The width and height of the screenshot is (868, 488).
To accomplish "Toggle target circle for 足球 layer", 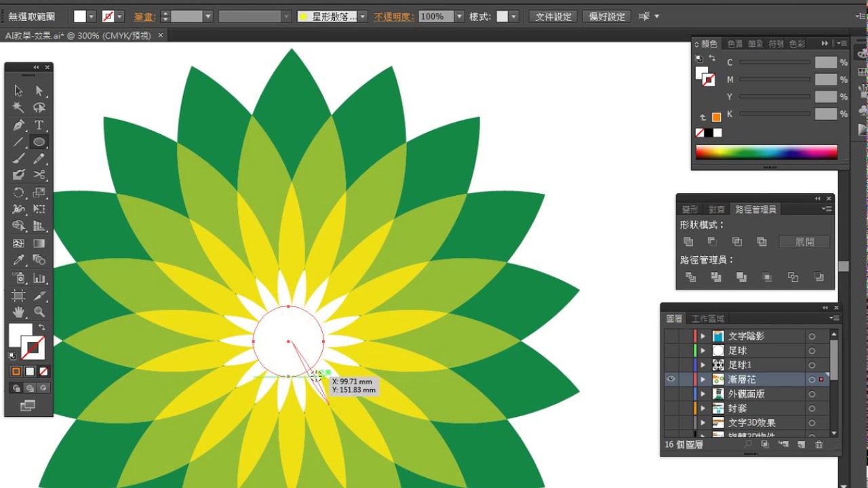I will click(x=812, y=350).
